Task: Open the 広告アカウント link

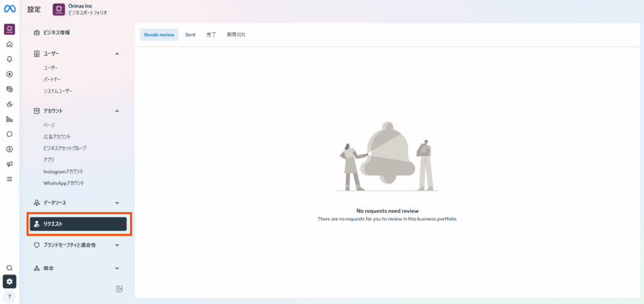Action: 57,137
